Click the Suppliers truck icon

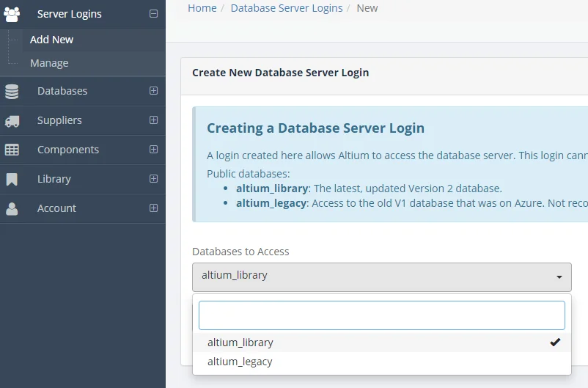point(12,121)
